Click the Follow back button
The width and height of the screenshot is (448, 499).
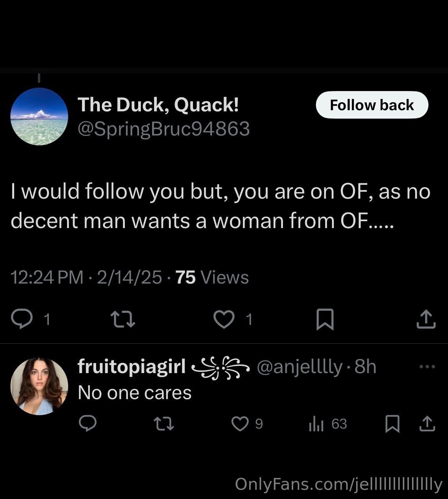[371, 105]
